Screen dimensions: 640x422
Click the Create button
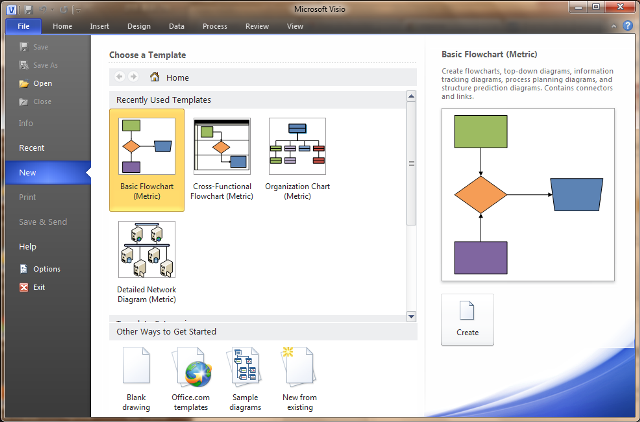[x=467, y=320]
